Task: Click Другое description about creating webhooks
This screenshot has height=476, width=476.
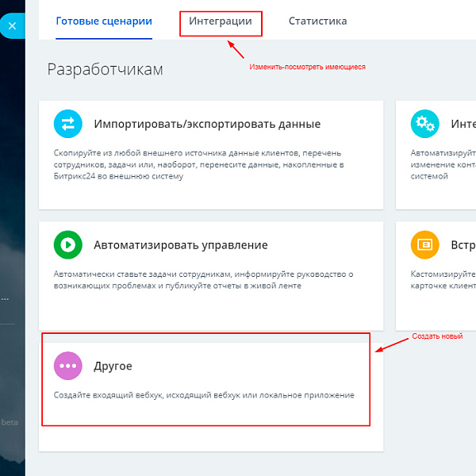Action: 204,394
